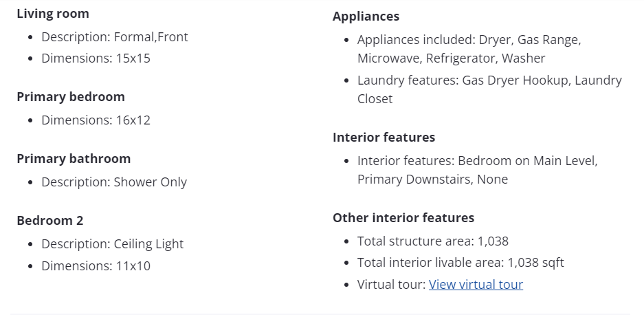The width and height of the screenshot is (644, 315).
Task: Click the Dimensions 11x10 bullet item
Action: coord(96,266)
